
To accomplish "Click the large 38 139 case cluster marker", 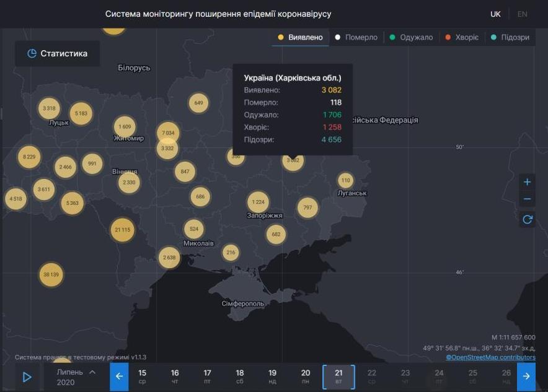I will click(x=50, y=274).
